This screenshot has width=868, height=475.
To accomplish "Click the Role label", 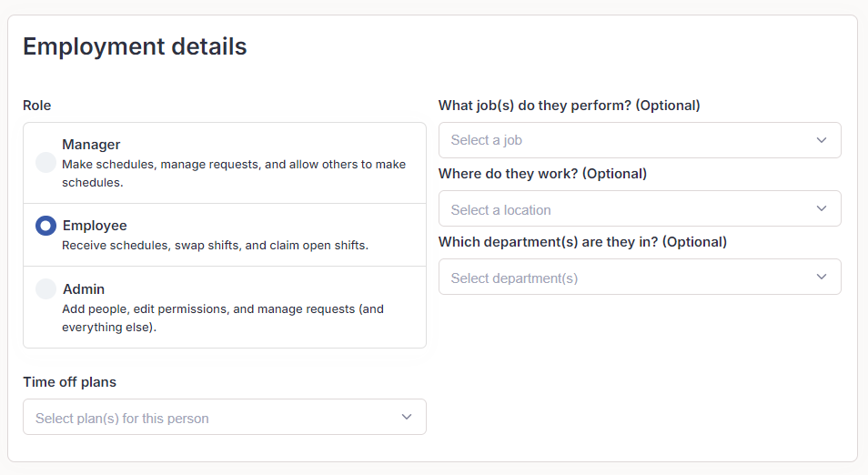I will pyautogui.click(x=37, y=106).
